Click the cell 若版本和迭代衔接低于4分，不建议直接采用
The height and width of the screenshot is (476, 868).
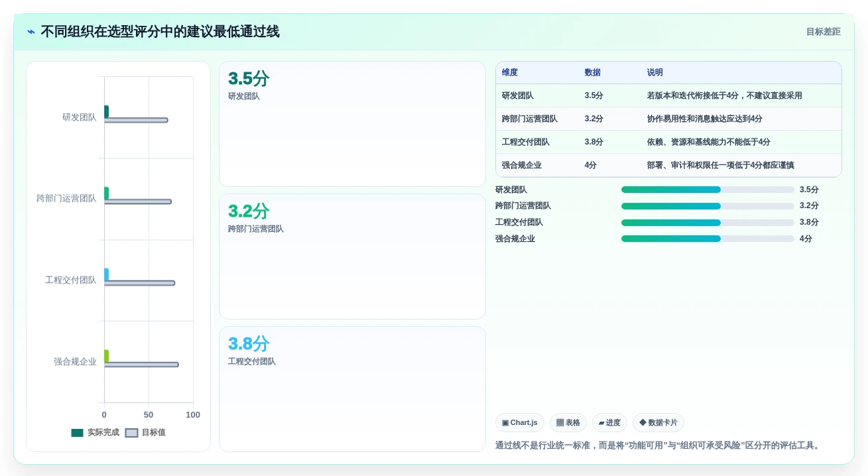(x=725, y=95)
